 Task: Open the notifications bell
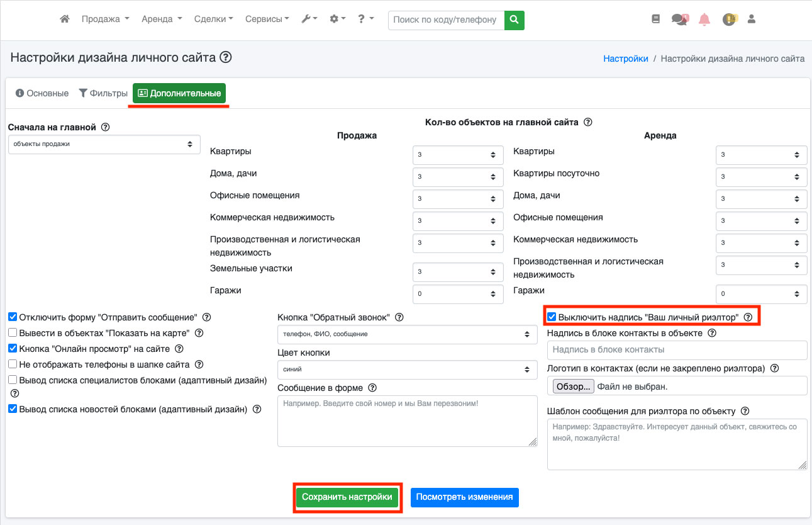[x=704, y=20]
